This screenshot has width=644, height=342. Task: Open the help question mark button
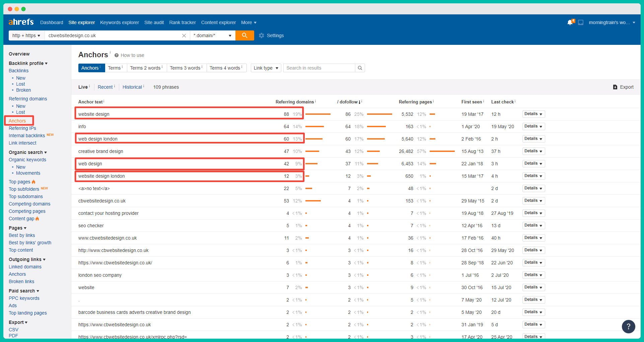[628, 326]
